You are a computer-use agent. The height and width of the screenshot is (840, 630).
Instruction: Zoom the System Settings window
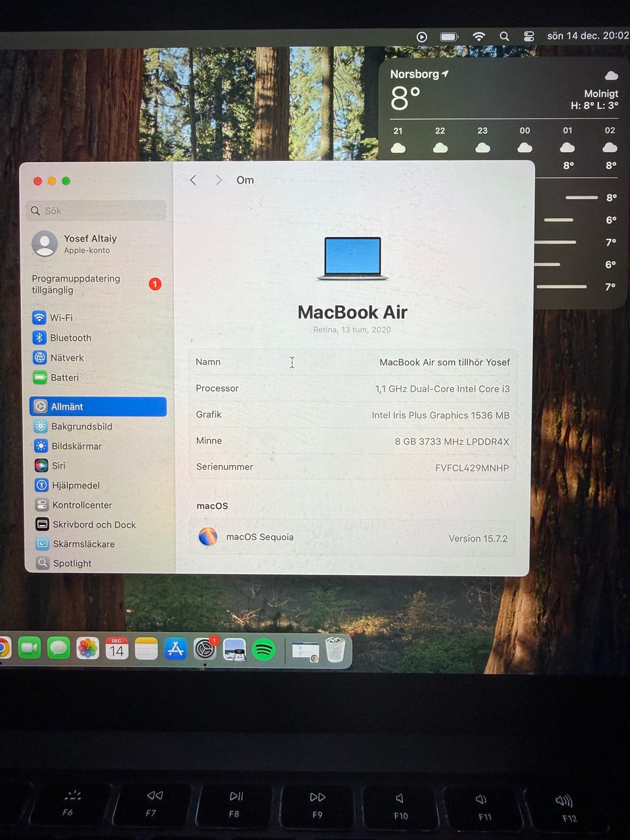[x=66, y=181]
